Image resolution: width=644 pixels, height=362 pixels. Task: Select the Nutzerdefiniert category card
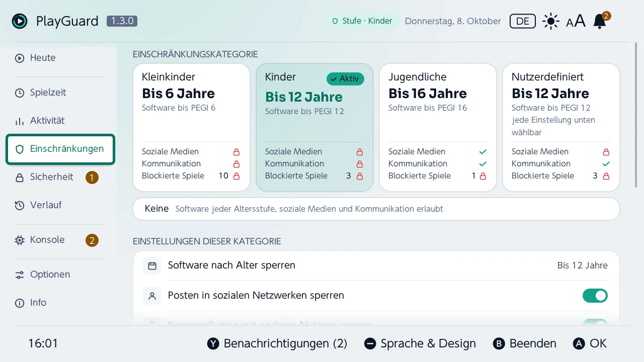561,127
